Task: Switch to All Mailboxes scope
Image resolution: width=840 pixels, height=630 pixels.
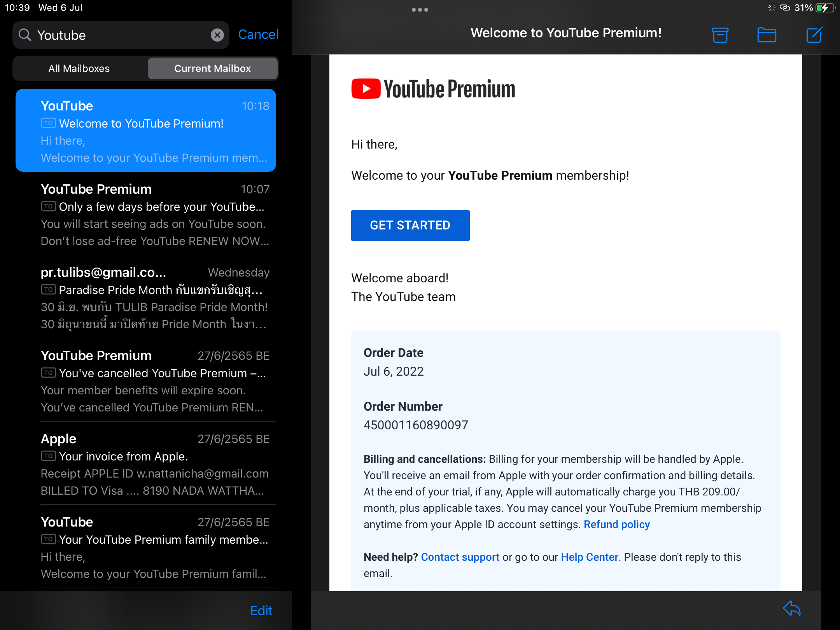Action: click(x=79, y=68)
